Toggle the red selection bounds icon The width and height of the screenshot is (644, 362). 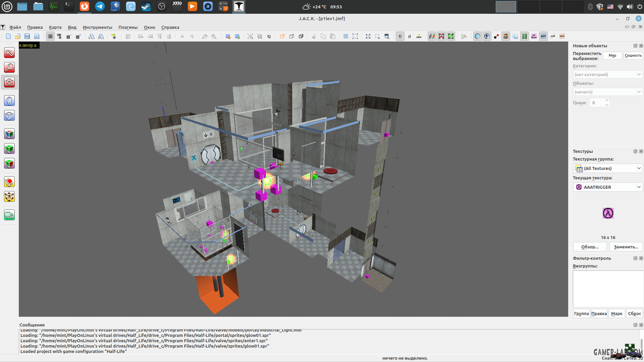[441, 36]
